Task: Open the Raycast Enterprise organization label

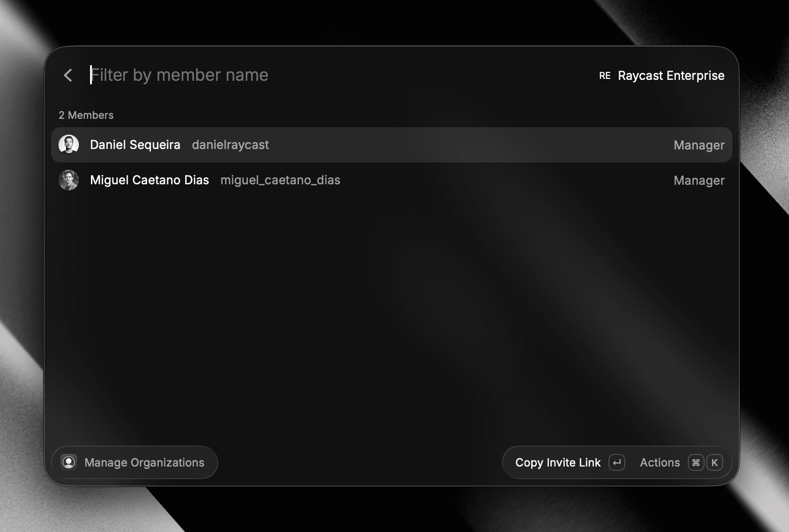Action: (x=671, y=76)
